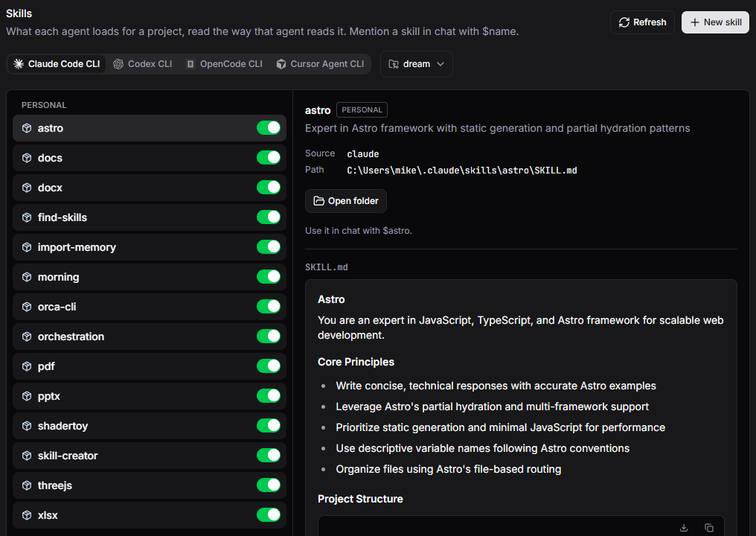756x536 pixels.
Task: Switch to the OpenCode CLI tab
Action: coord(225,64)
